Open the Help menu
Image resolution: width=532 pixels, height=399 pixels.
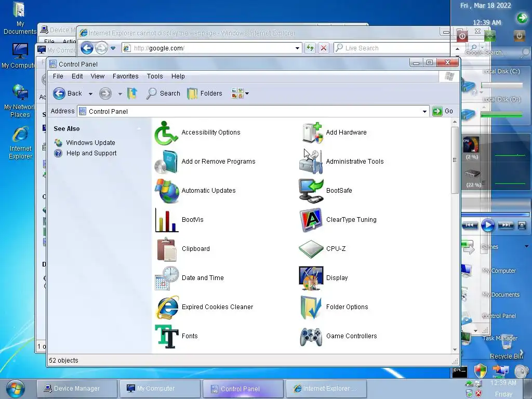tap(178, 76)
